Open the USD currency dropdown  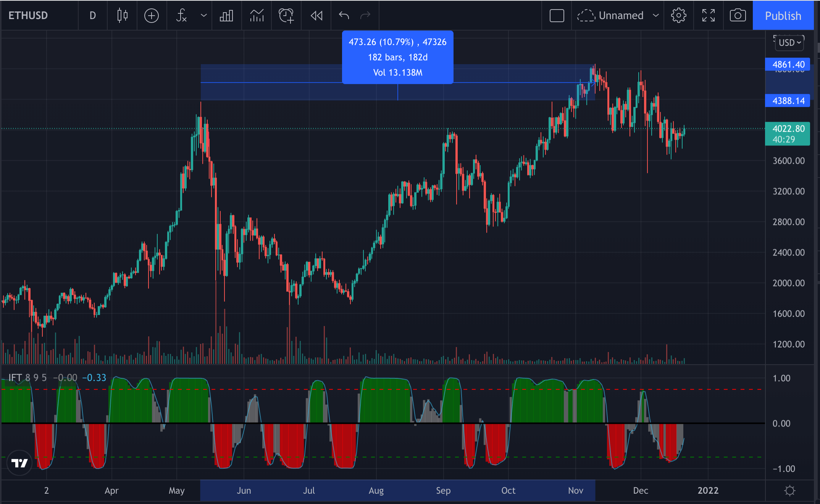[x=789, y=43]
